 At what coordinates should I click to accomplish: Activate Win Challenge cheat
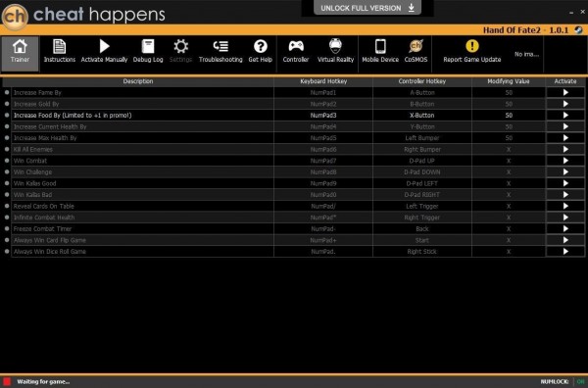pyautogui.click(x=565, y=172)
